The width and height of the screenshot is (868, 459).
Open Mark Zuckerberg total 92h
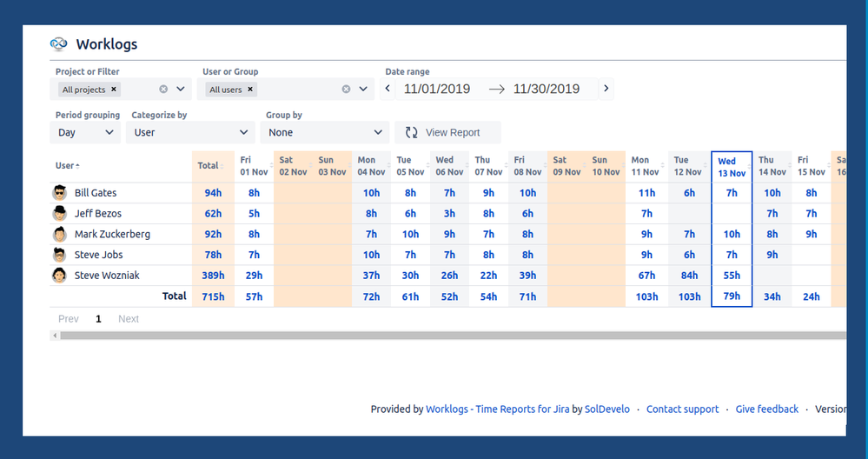213,234
